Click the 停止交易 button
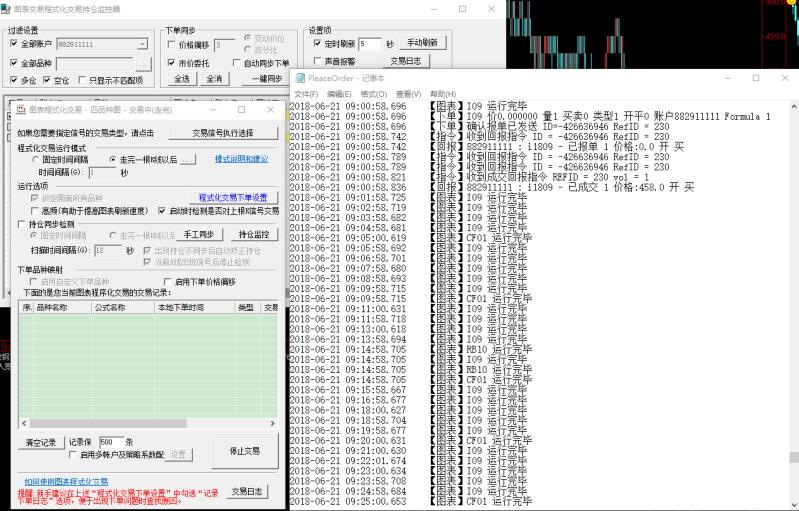799x511 pixels. pyautogui.click(x=244, y=451)
